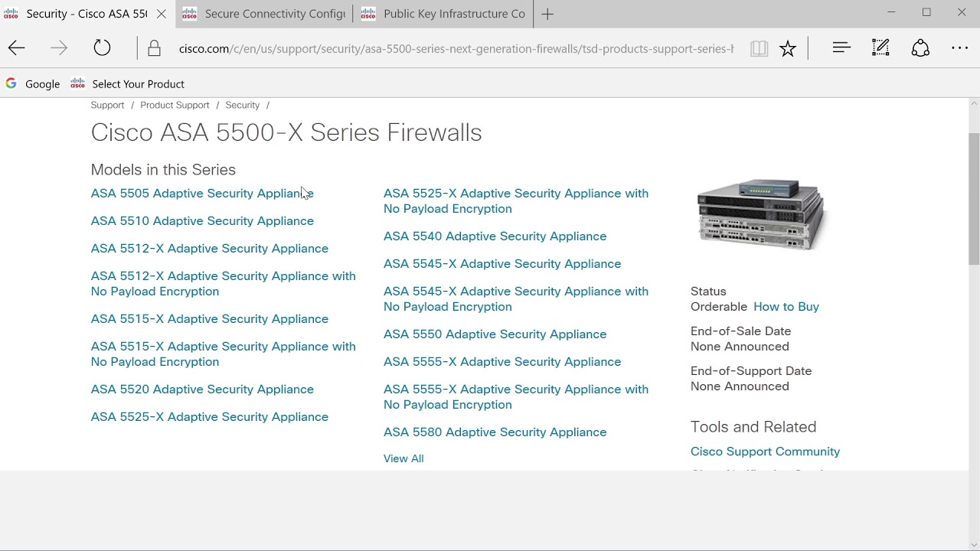Click How to Buy link

(786, 306)
